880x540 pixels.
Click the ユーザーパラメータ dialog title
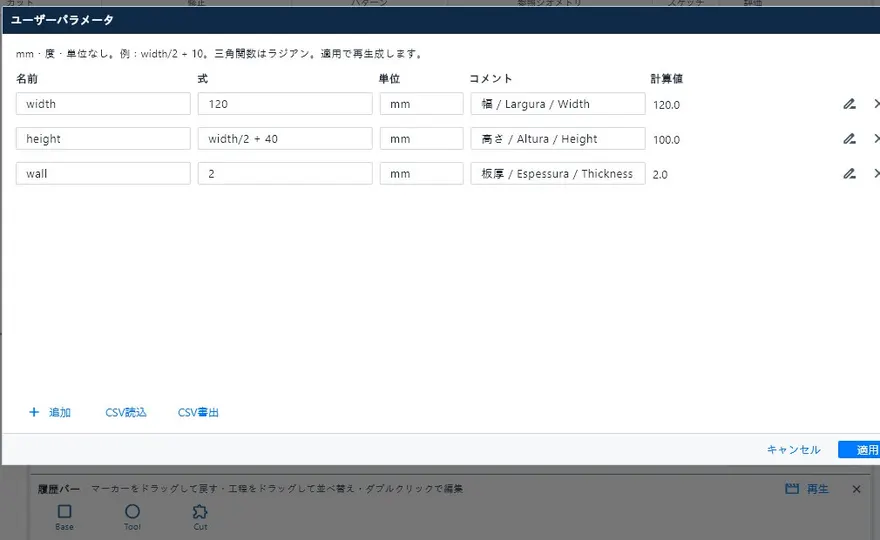[x=62, y=20]
